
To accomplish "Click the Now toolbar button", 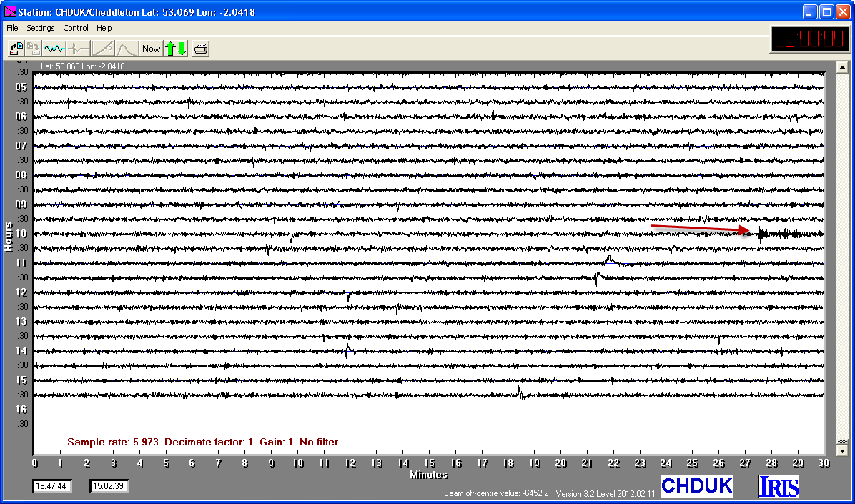I will (151, 49).
